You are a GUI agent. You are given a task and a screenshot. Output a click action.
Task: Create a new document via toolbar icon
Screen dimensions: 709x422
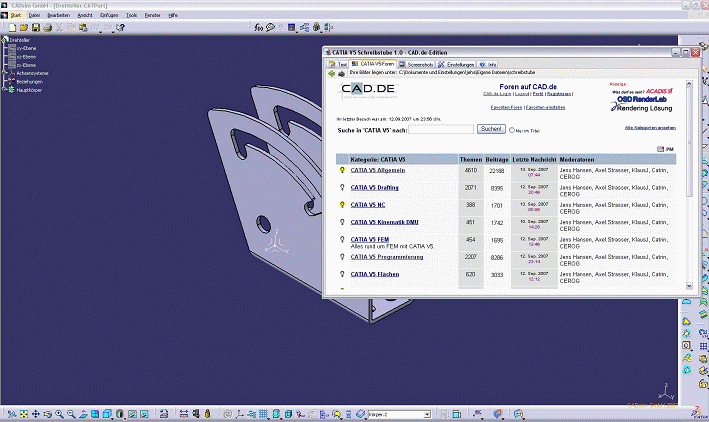click(x=12, y=28)
